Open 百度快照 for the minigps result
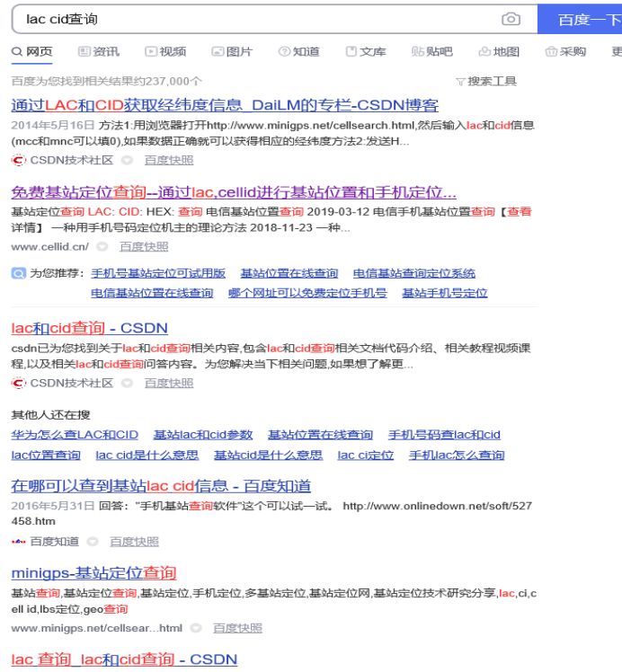 237,628
